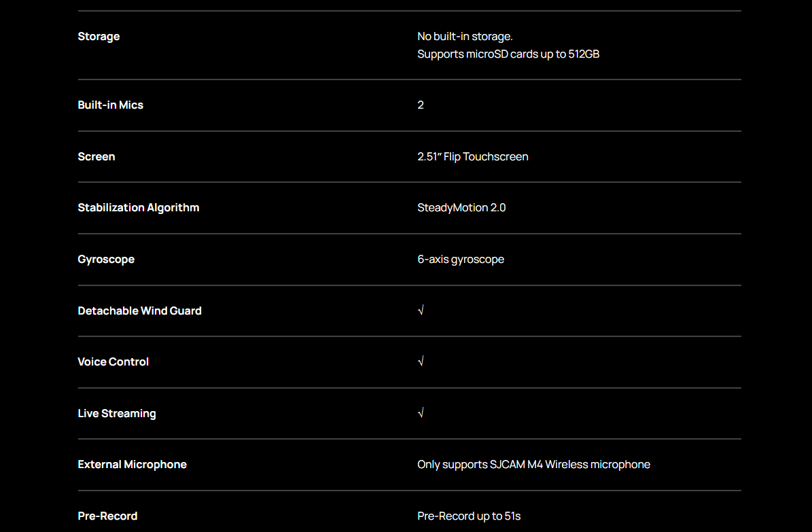The width and height of the screenshot is (812, 532).
Task: Click the Built-in Mics value "2"
Action: tap(421, 105)
